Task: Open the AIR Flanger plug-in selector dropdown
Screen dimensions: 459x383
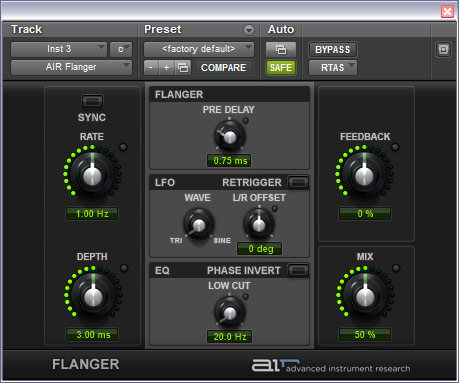Action: coord(71,67)
